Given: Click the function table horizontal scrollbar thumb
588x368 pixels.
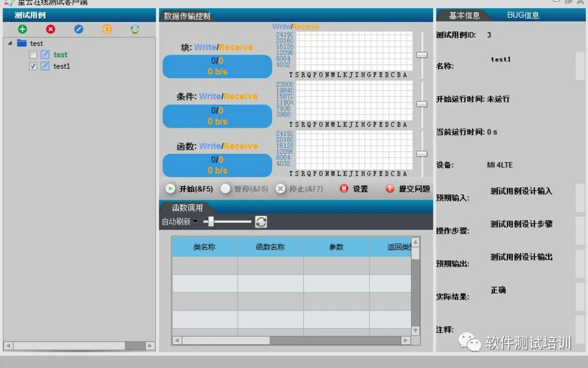Looking at the screenshot, I should pos(226,340).
